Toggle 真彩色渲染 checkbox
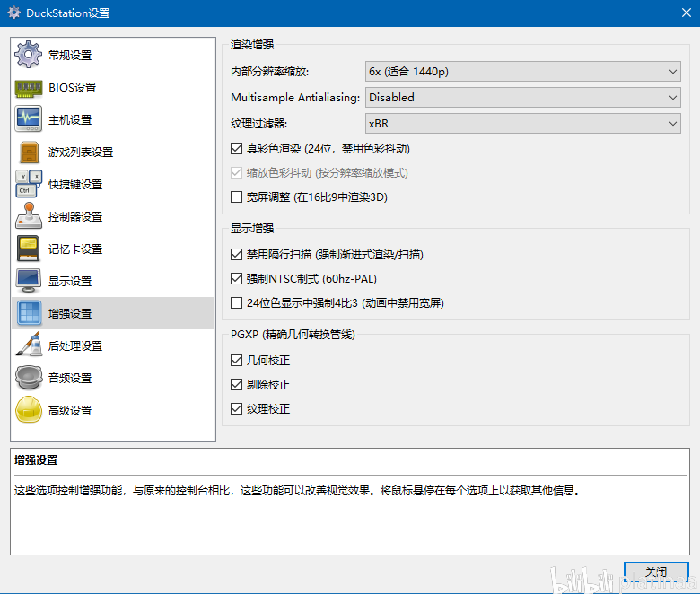This screenshot has height=594, width=700. point(236,149)
